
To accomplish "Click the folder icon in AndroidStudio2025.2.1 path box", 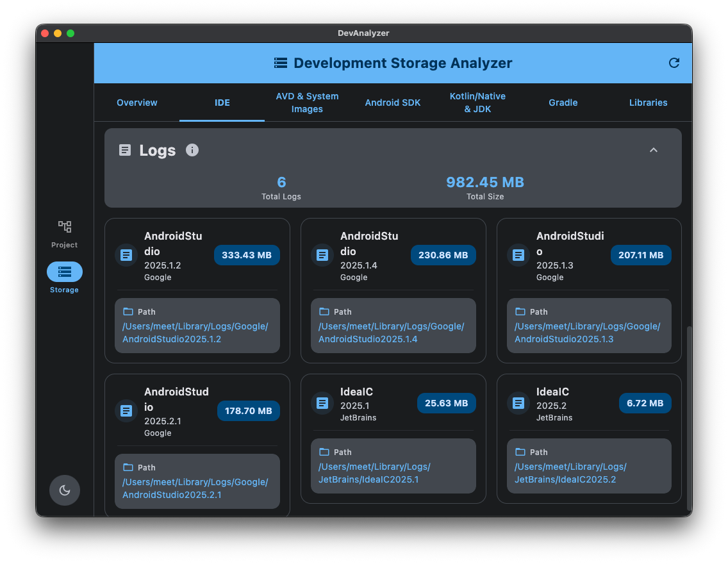I will pyautogui.click(x=128, y=467).
